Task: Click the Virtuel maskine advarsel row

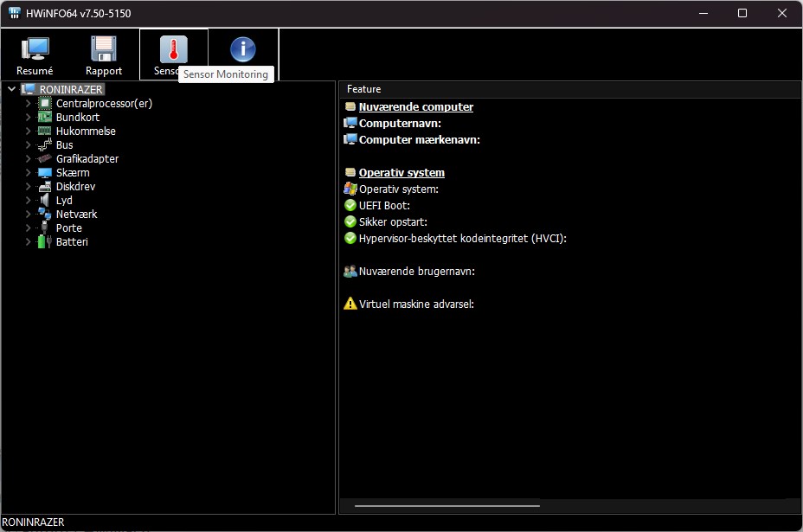Action: [415, 304]
